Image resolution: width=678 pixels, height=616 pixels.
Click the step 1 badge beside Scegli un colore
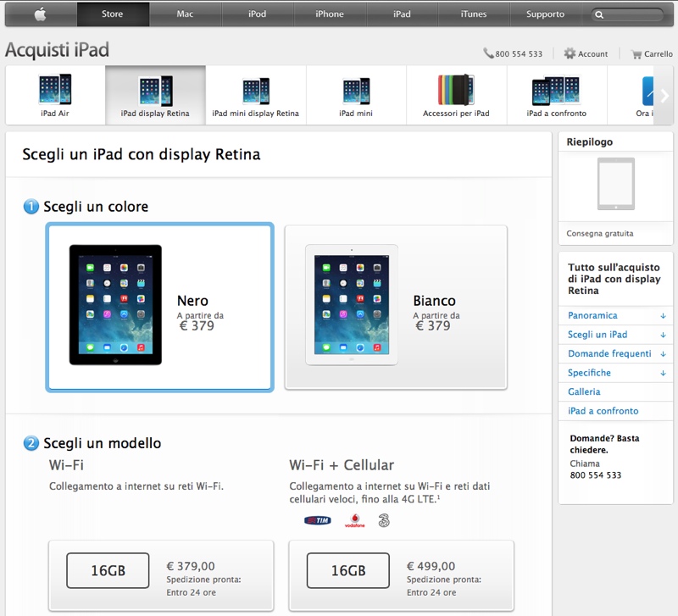point(31,206)
